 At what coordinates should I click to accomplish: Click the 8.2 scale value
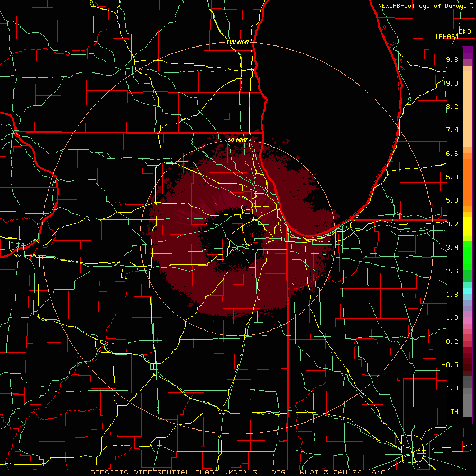pos(452,106)
